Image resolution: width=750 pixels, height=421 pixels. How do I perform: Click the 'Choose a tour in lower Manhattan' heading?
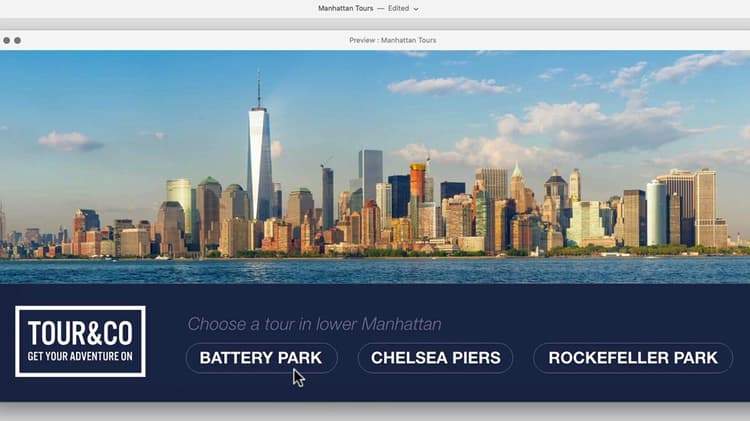pos(314,324)
